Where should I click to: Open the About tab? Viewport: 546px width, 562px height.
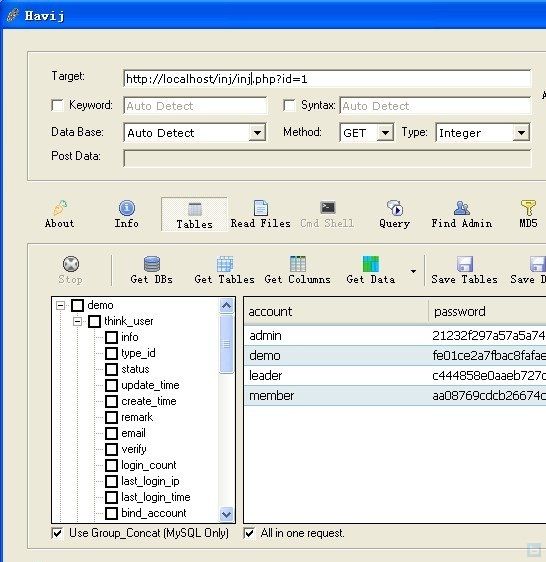click(60, 214)
